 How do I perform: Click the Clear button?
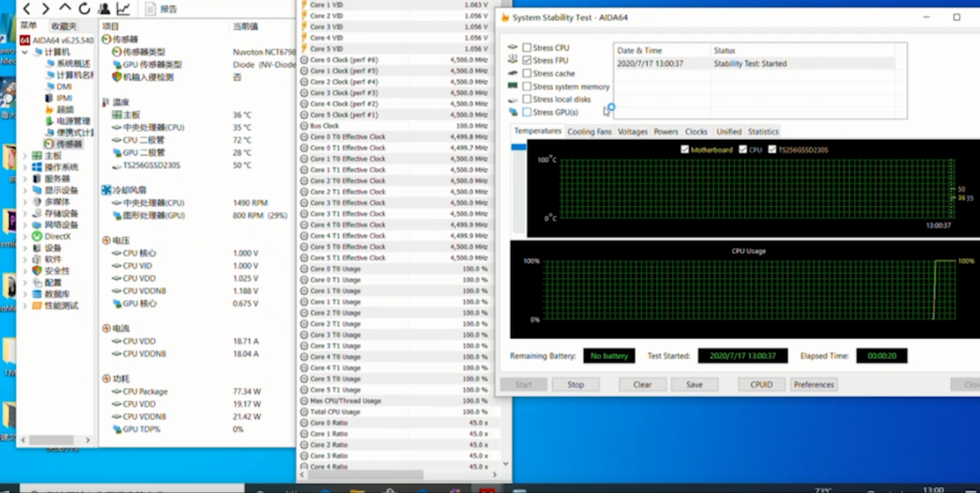pos(642,385)
